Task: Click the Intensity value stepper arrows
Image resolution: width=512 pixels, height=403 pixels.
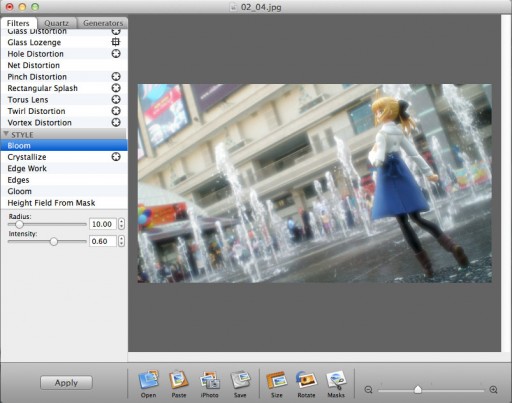Action: [121, 241]
